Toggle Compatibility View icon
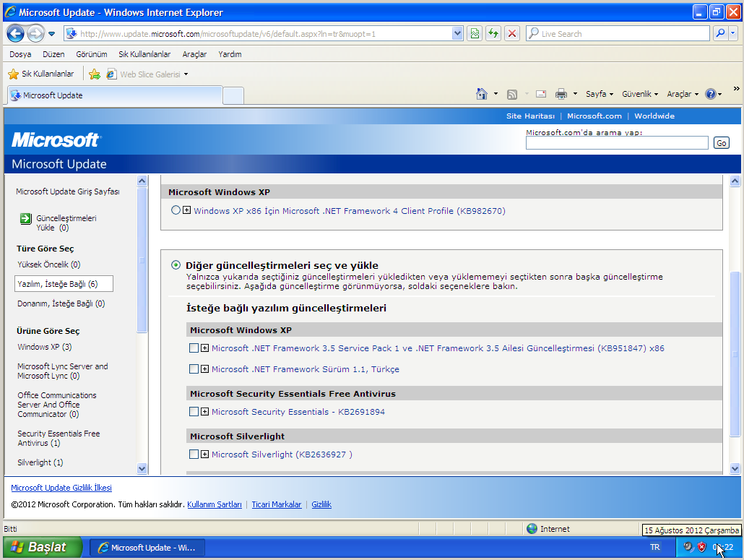 [475, 34]
